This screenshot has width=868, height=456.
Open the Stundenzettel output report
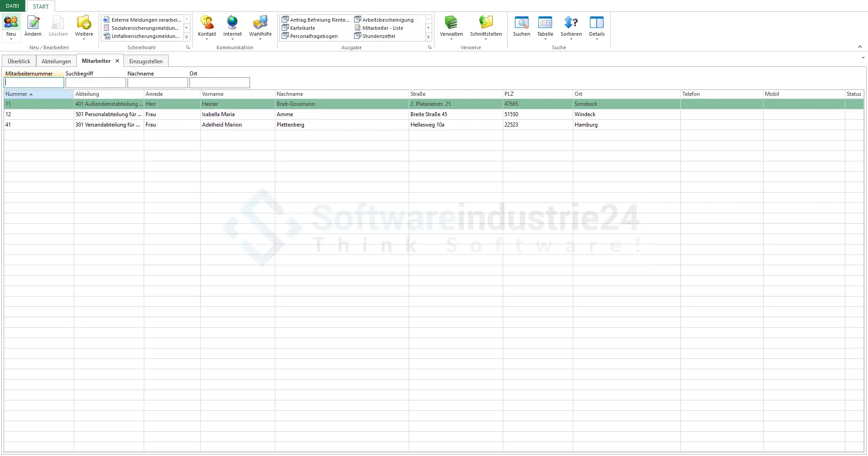coord(378,36)
